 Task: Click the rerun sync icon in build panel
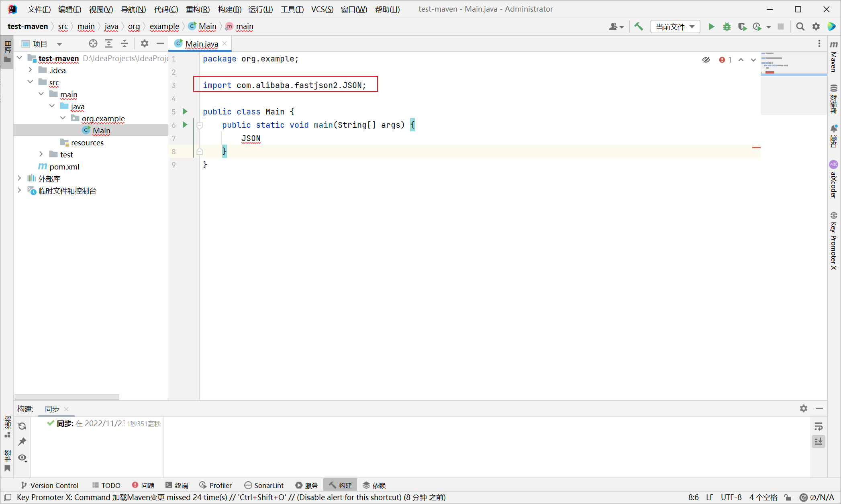(22, 426)
